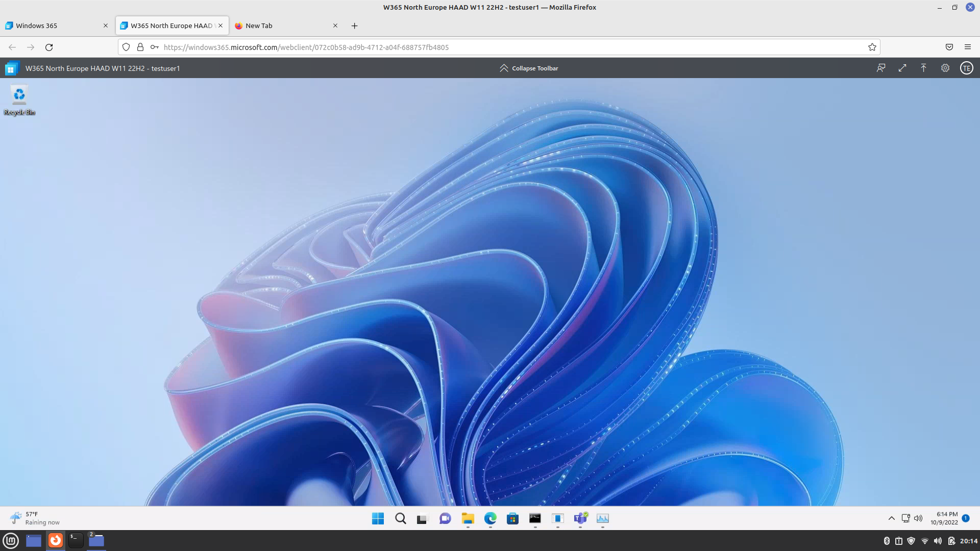The height and width of the screenshot is (551, 980).
Task: Enter full screen with the diagonal arrows icon
Action: 902,68
